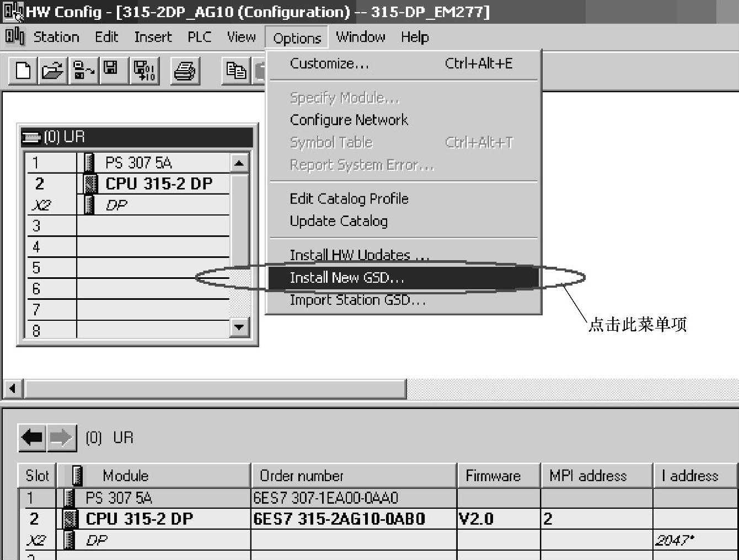Click the Open online station icon
The image size is (739, 560).
click(x=84, y=71)
